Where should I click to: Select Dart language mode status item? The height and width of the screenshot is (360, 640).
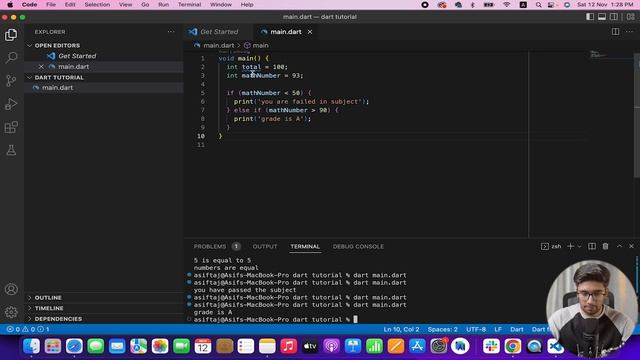click(x=516, y=329)
